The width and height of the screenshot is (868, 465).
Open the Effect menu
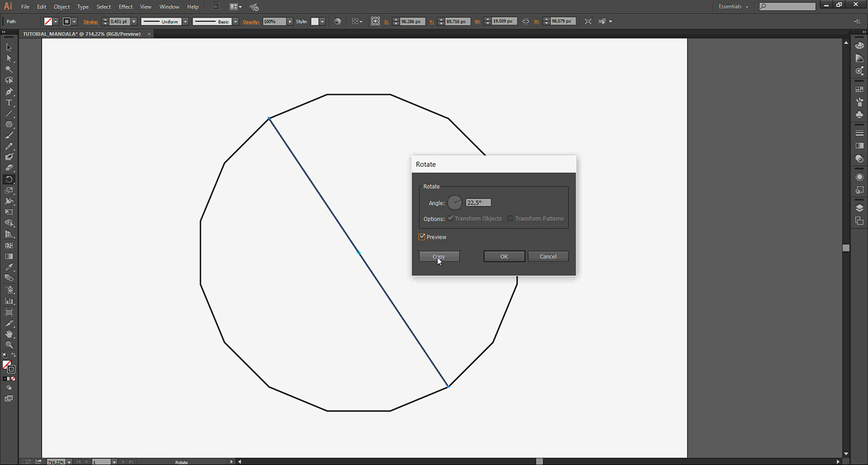click(x=126, y=7)
